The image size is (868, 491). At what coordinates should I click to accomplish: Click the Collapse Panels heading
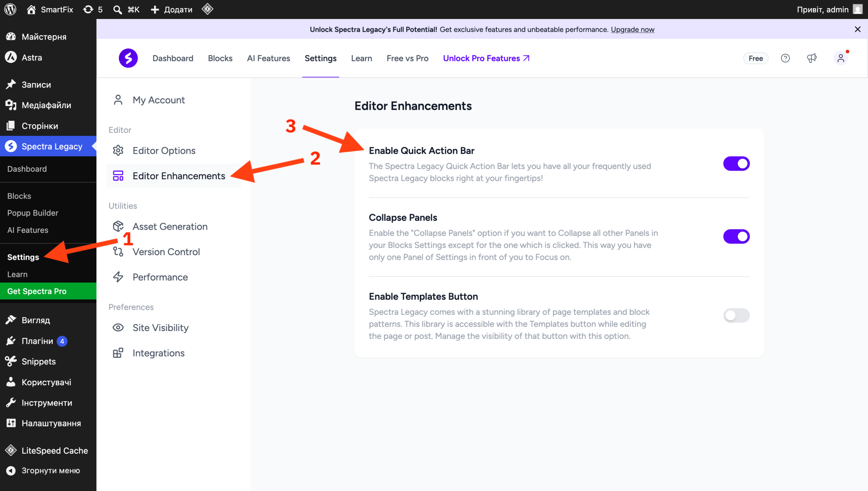coord(403,218)
